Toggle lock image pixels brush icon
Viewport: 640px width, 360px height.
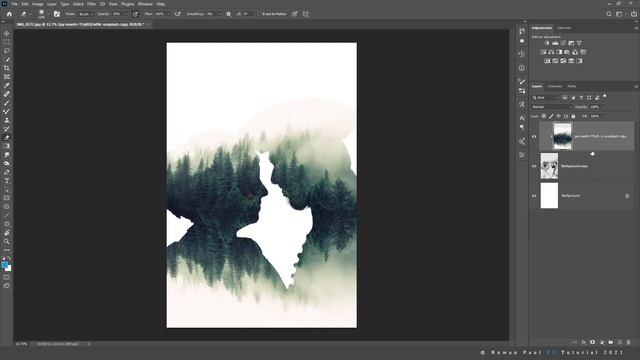coord(551,116)
